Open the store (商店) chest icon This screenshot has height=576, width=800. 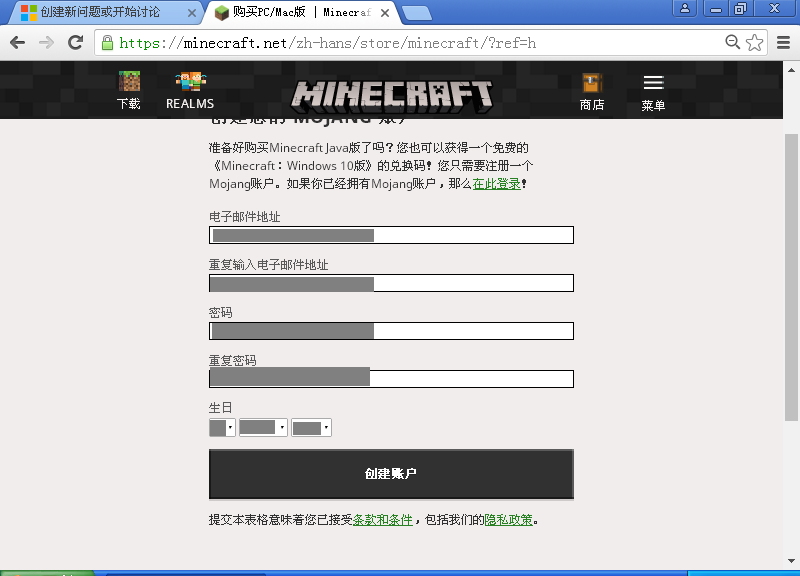592,83
